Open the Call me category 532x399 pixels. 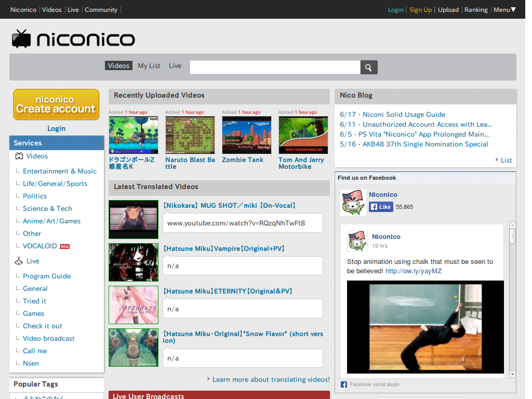coord(35,351)
